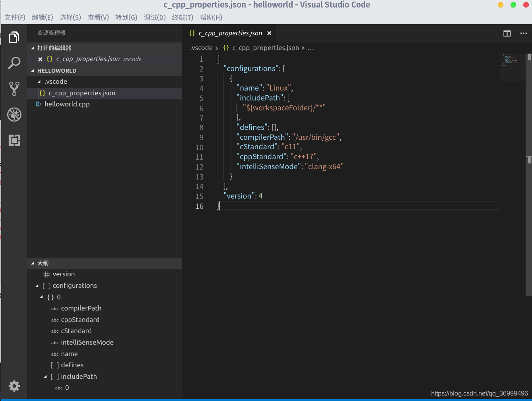Viewport: 532px width, 401px height.
Task: Collapse includePath node in outline
Action: pos(45,376)
